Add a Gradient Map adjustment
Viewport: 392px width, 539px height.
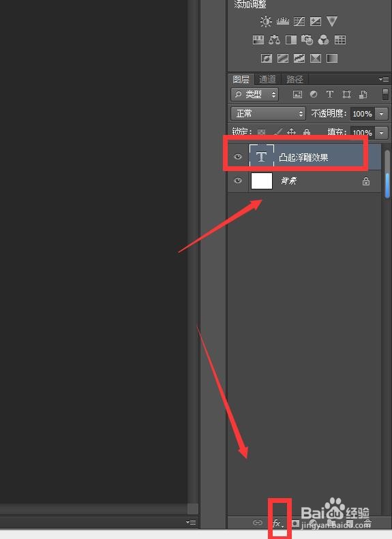click(332, 58)
